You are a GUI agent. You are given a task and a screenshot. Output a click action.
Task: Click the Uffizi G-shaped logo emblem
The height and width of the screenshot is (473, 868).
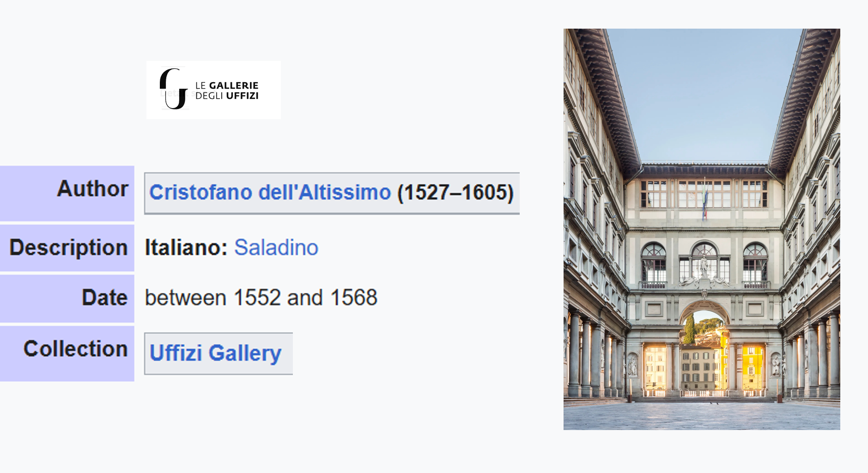click(x=174, y=89)
